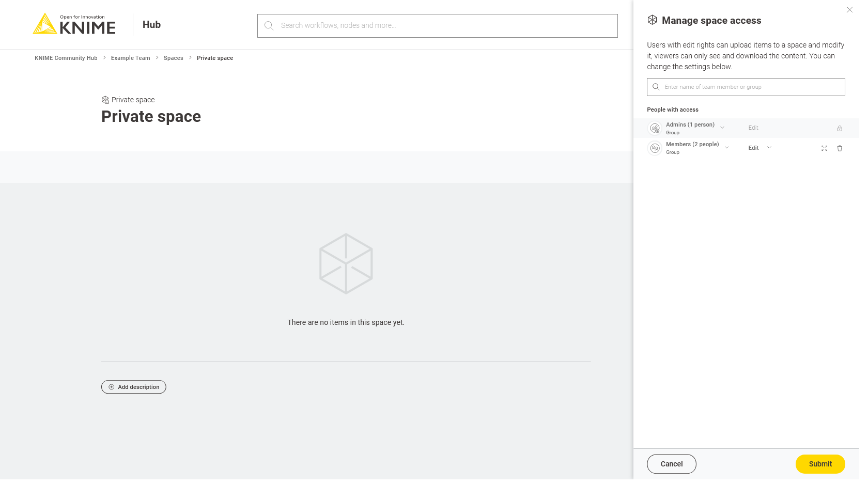The image size is (868, 484).
Task: Click the magnifier icon in Hub search
Action: point(269,26)
